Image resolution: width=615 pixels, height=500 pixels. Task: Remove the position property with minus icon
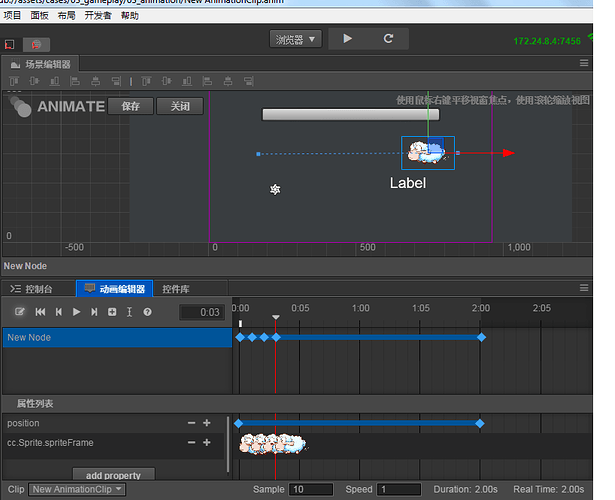click(x=191, y=423)
